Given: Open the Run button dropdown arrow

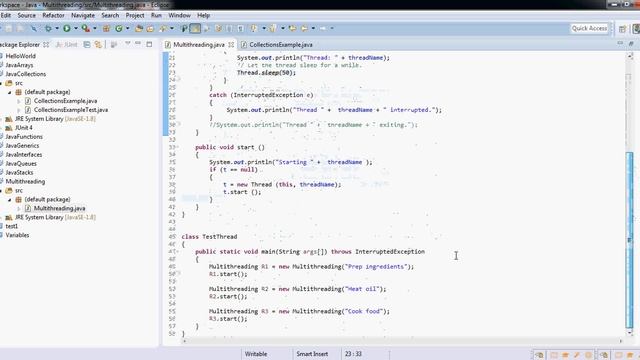Looking at the screenshot, I should (76, 28).
